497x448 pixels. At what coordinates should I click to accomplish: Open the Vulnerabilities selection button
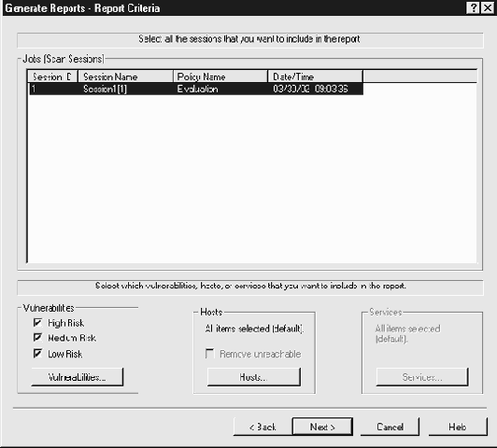click(77, 377)
